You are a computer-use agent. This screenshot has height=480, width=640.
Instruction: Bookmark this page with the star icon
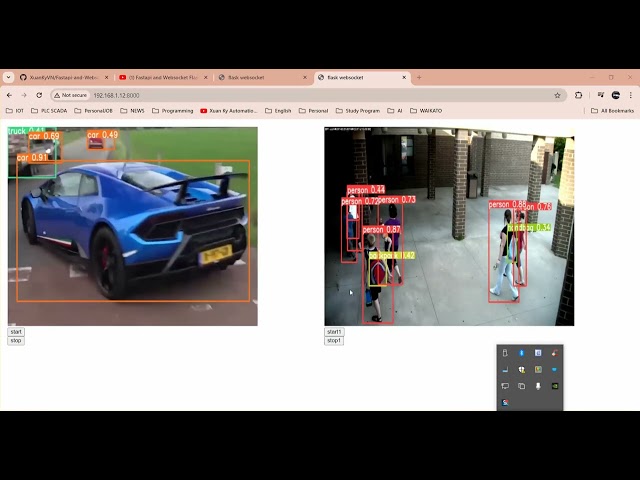tap(558, 95)
